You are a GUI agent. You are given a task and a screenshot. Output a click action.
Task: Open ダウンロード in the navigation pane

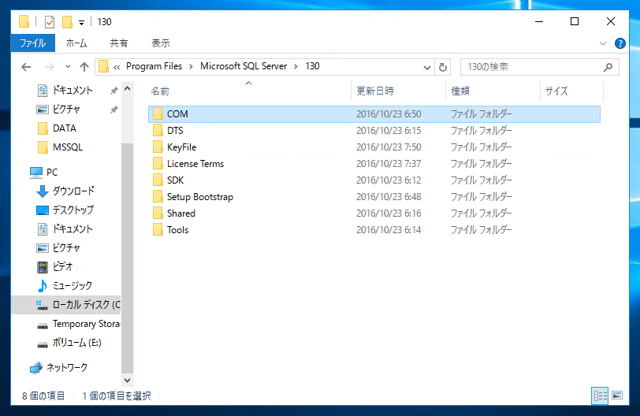[x=73, y=191]
